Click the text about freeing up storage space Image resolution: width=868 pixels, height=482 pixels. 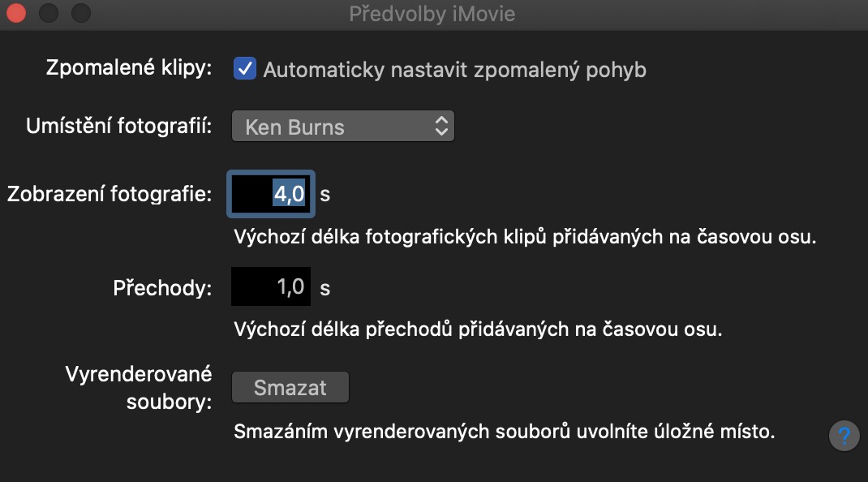coord(504,430)
